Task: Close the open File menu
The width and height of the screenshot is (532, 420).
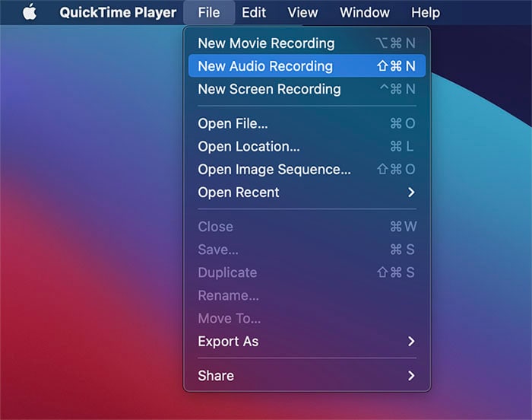Action: [x=209, y=13]
